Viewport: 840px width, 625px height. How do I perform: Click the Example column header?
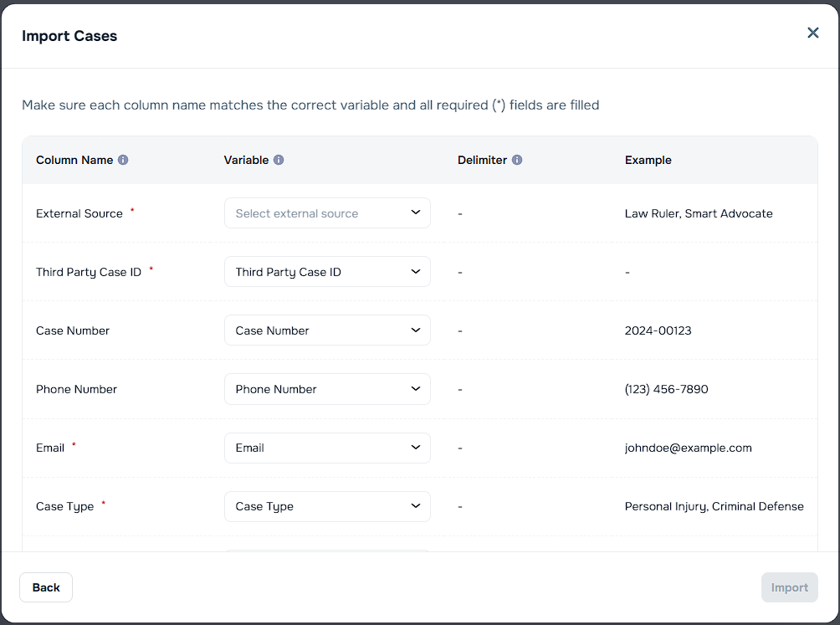pyautogui.click(x=648, y=160)
